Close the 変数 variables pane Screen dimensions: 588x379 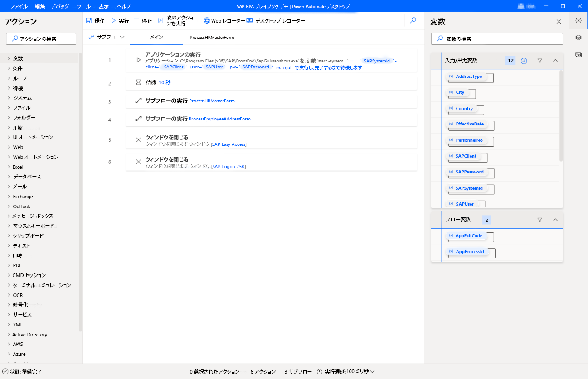coord(559,21)
